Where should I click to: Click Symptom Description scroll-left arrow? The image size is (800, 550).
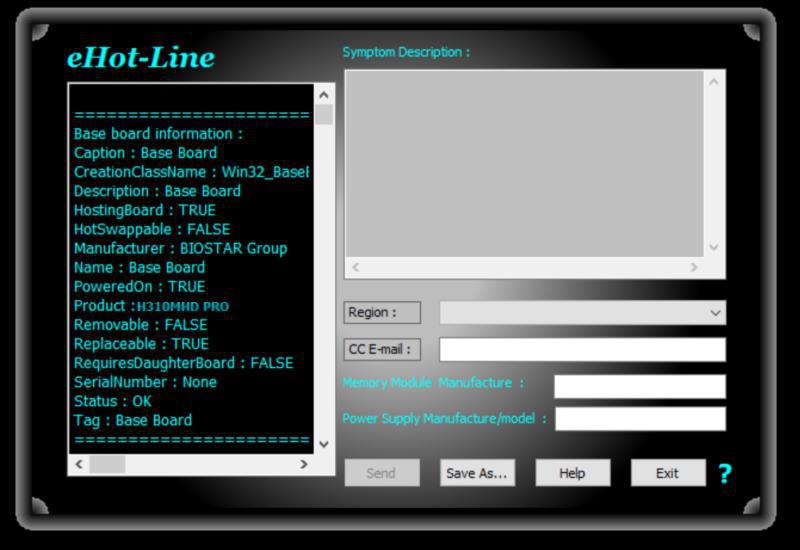click(x=356, y=267)
